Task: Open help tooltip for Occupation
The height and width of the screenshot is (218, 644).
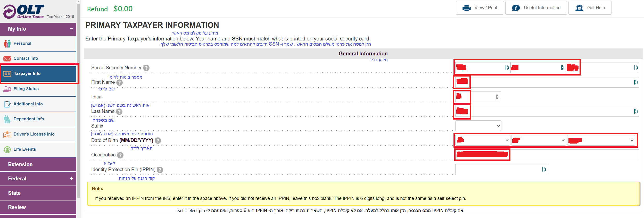Action: coord(120,155)
